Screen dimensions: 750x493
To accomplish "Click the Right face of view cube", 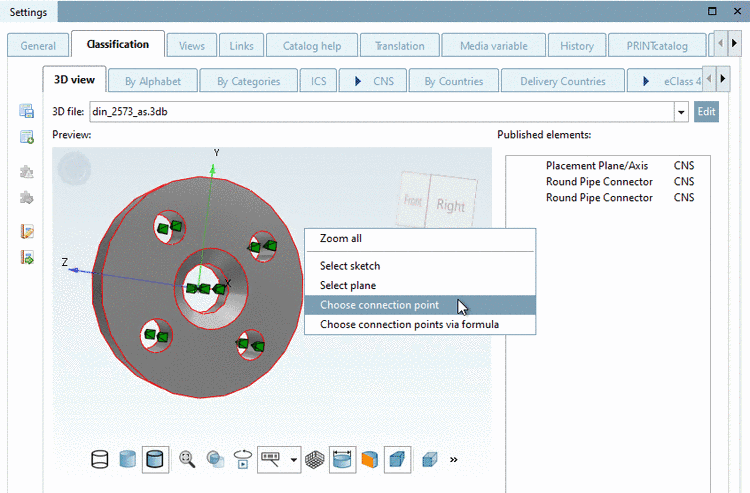I will point(451,205).
